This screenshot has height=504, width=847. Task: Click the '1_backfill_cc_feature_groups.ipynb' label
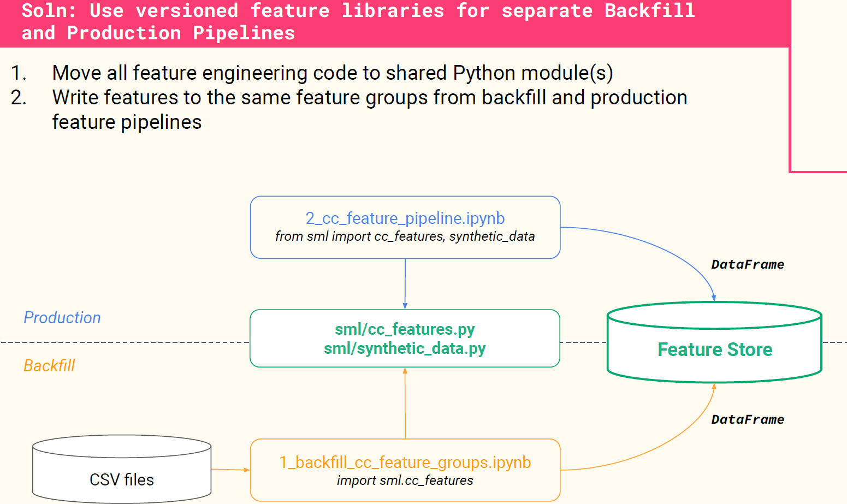(x=405, y=463)
